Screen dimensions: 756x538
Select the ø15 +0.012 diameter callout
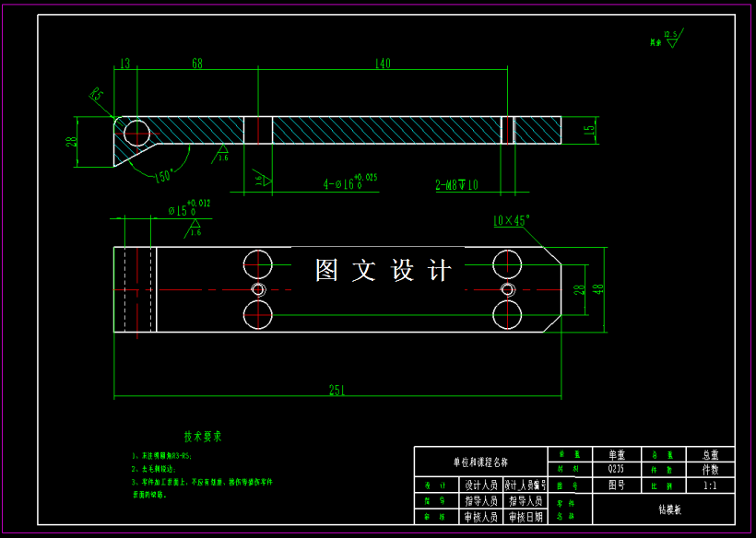[x=189, y=208]
